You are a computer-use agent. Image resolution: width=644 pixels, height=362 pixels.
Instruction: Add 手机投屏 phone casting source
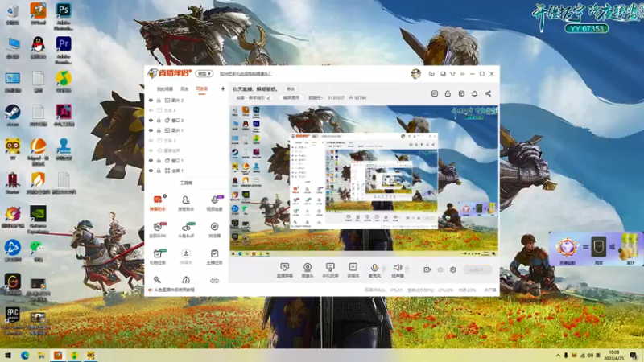330,270
